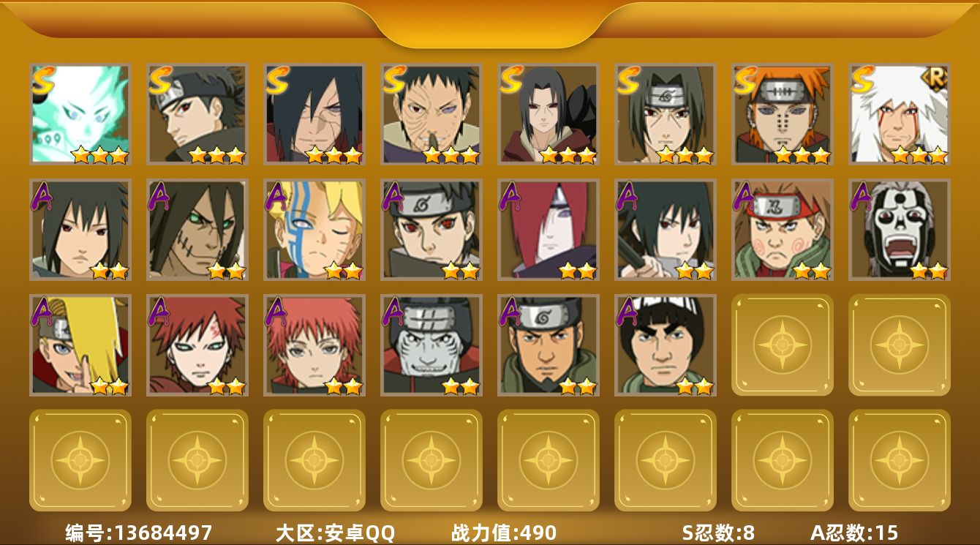Select the first empty slot in the bottom row
This screenshot has width=980, height=545.
pos(80,460)
